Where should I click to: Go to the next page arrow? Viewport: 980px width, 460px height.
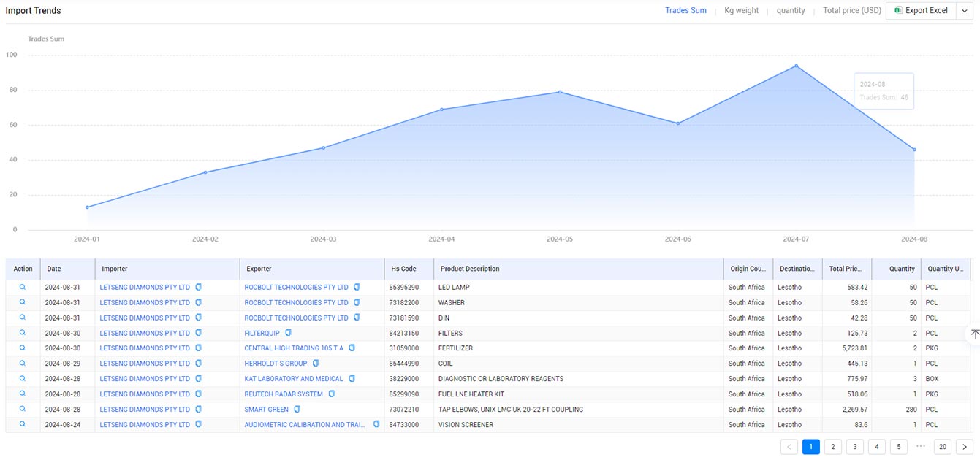pos(965,447)
